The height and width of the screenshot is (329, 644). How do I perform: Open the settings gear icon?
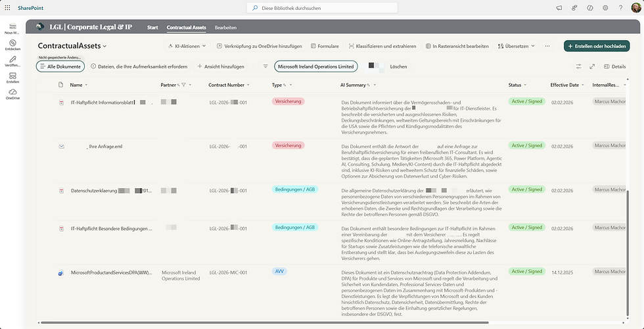[x=605, y=8]
